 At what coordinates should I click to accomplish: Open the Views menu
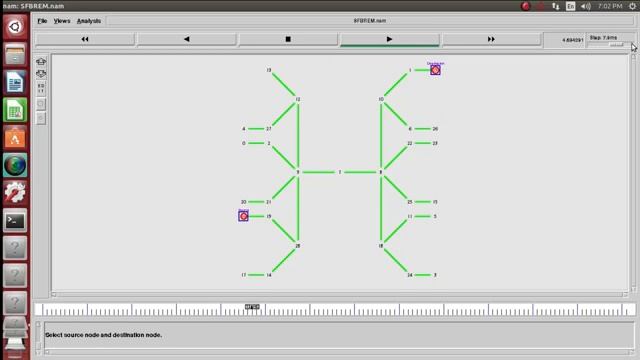62,21
